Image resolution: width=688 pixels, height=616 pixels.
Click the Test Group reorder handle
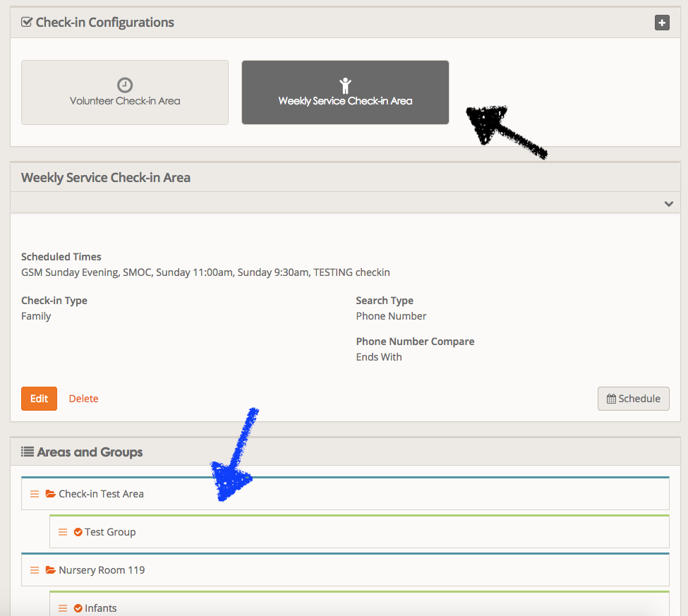tap(63, 532)
